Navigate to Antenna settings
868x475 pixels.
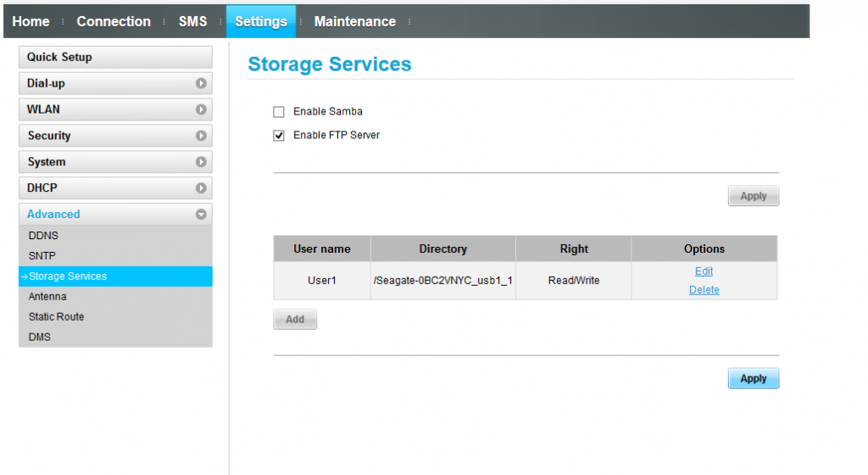[47, 297]
